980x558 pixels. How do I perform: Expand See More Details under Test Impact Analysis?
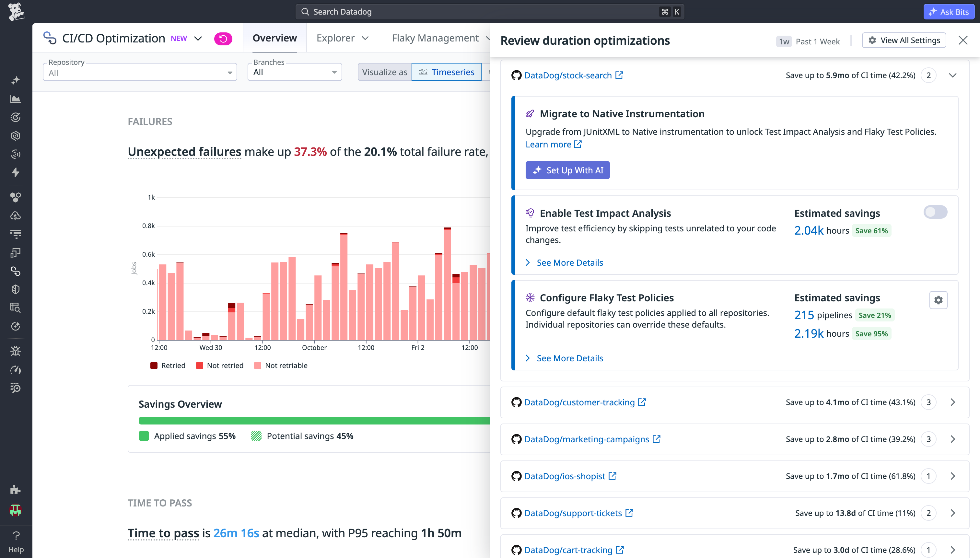point(564,262)
